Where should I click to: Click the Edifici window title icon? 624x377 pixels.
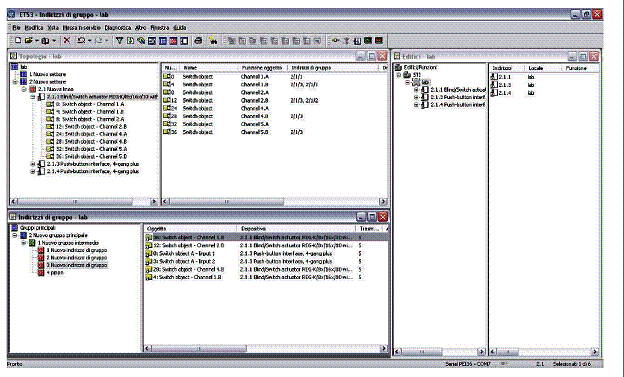point(397,57)
